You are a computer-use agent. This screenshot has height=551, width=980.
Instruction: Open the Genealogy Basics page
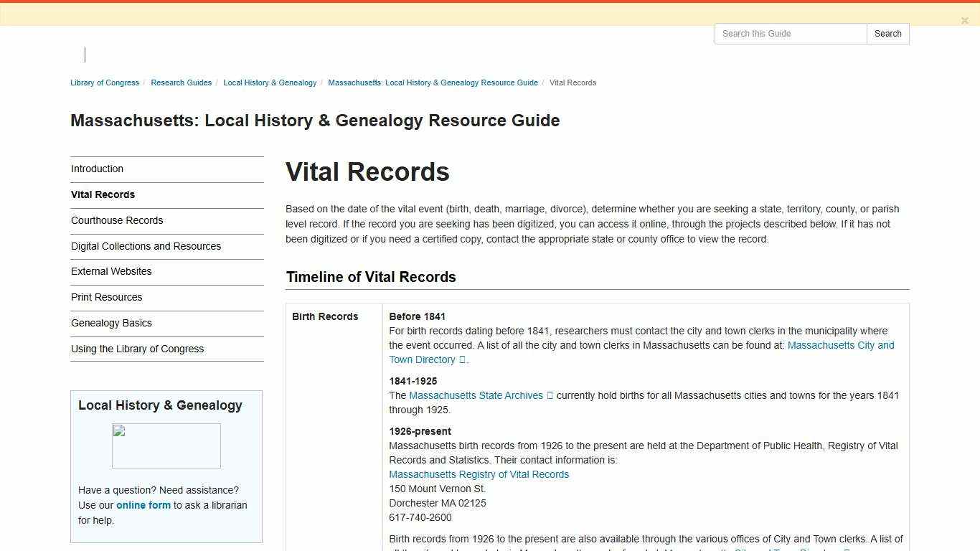coord(111,323)
